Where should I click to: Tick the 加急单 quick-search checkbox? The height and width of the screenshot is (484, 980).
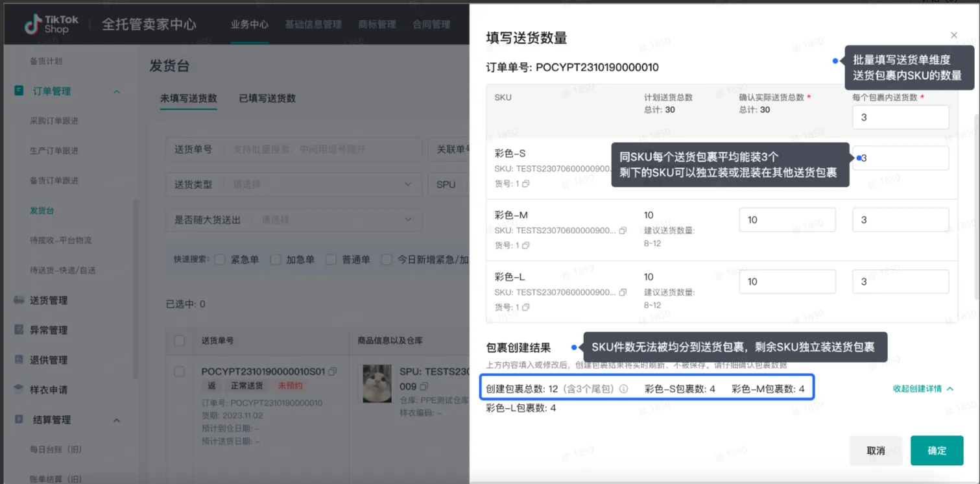point(276,260)
